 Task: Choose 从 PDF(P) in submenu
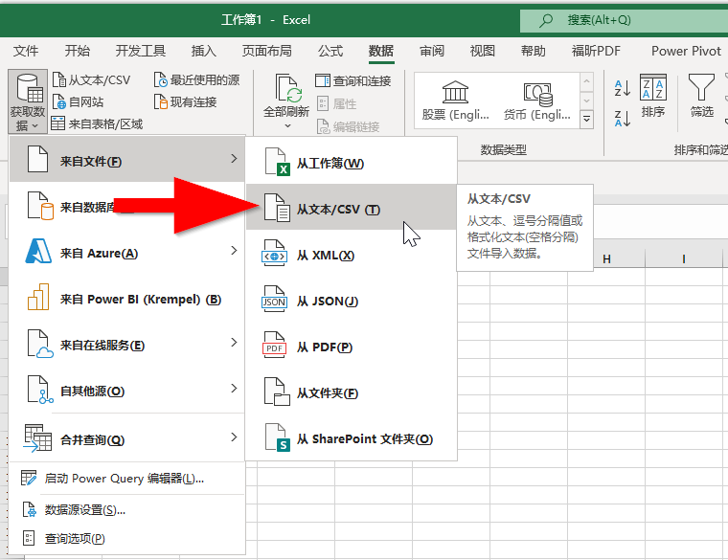351,347
